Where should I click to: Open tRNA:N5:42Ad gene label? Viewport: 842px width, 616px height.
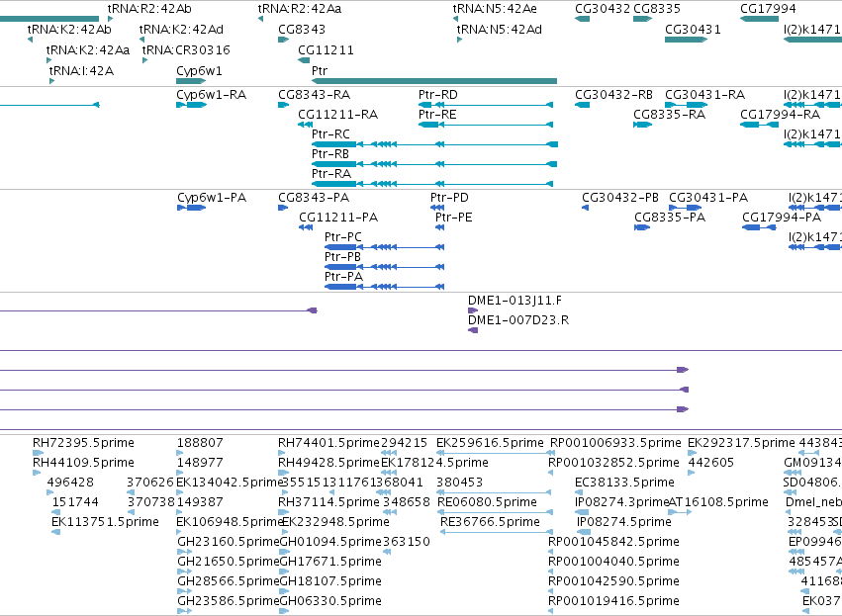click(500, 29)
